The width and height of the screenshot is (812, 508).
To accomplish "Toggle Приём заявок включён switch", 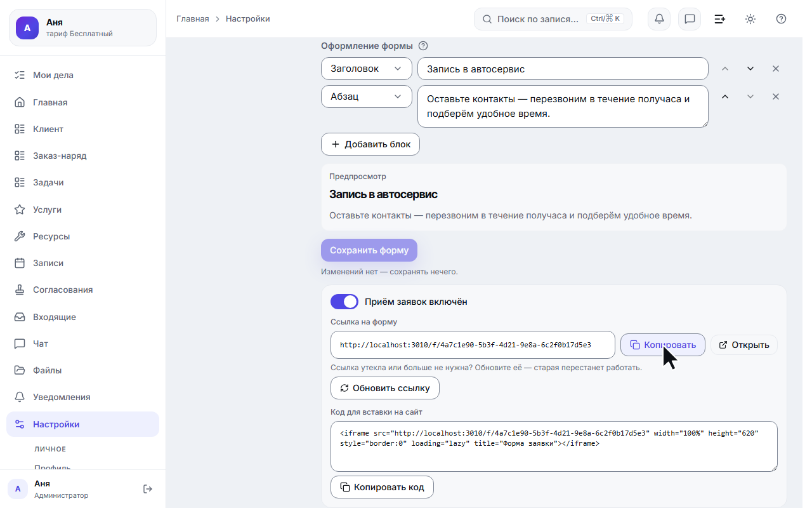I will [x=344, y=302].
